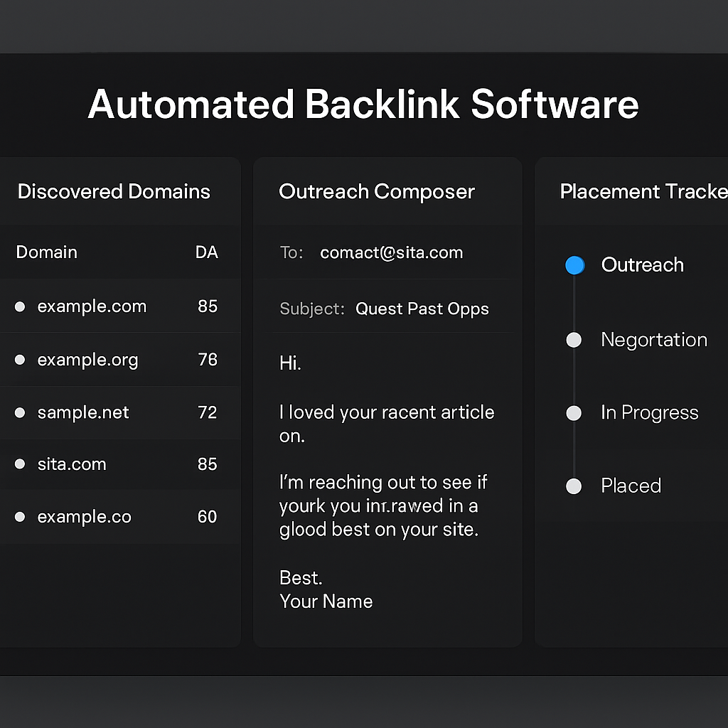Select the bullet icon beside example.co

[20, 517]
